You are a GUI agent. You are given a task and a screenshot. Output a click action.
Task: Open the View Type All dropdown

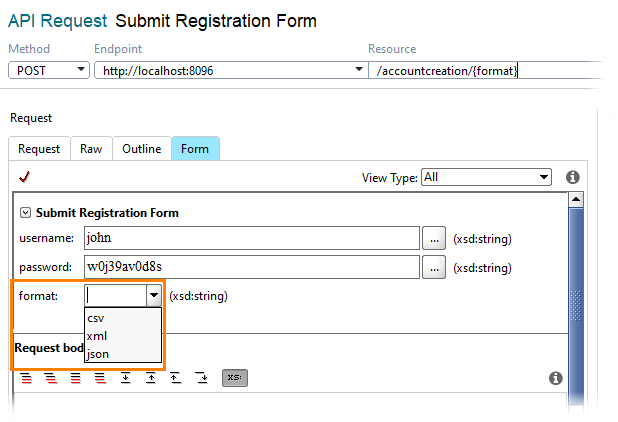pos(486,177)
